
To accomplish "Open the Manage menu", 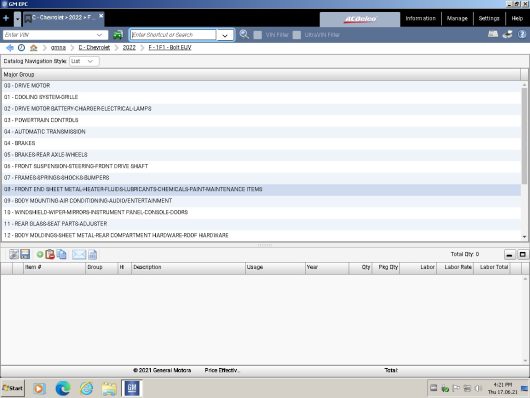I will pyautogui.click(x=457, y=19).
